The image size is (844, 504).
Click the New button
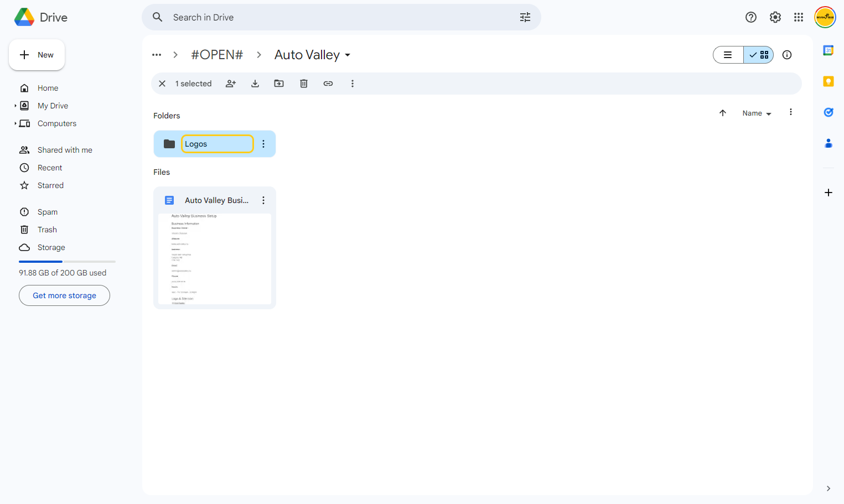coord(37,55)
